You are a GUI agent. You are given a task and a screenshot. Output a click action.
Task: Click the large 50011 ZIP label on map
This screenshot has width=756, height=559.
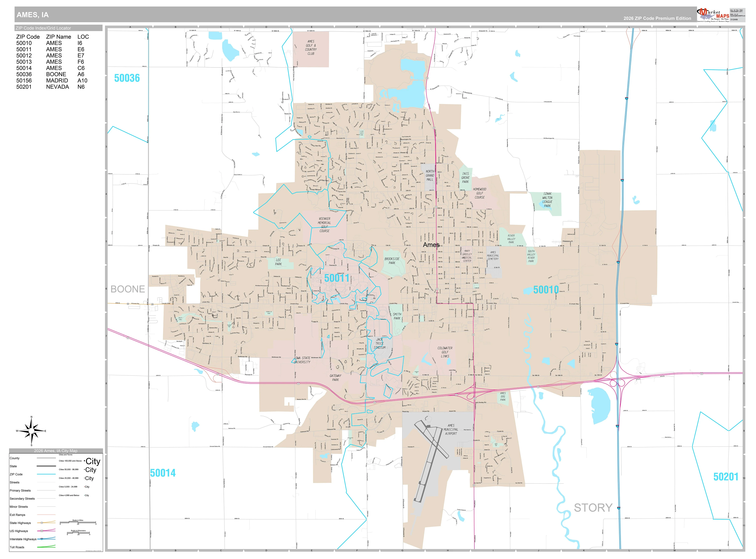(x=336, y=278)
